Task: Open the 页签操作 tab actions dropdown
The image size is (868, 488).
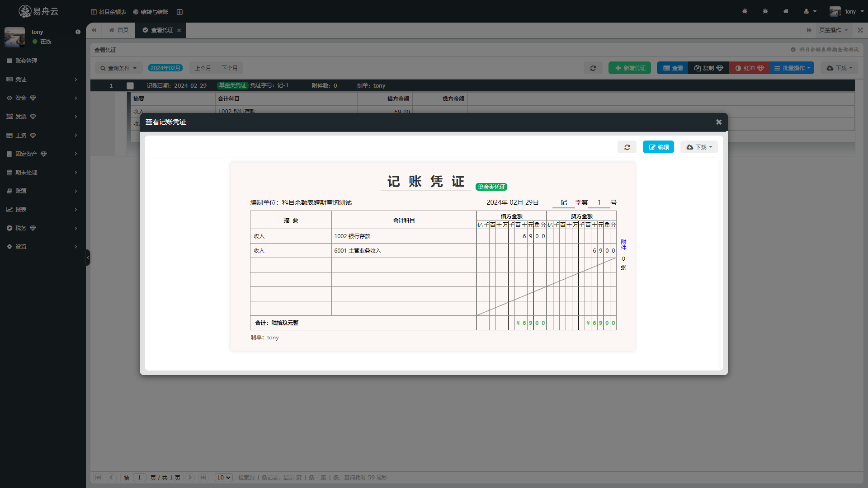Action: point(833,30)
